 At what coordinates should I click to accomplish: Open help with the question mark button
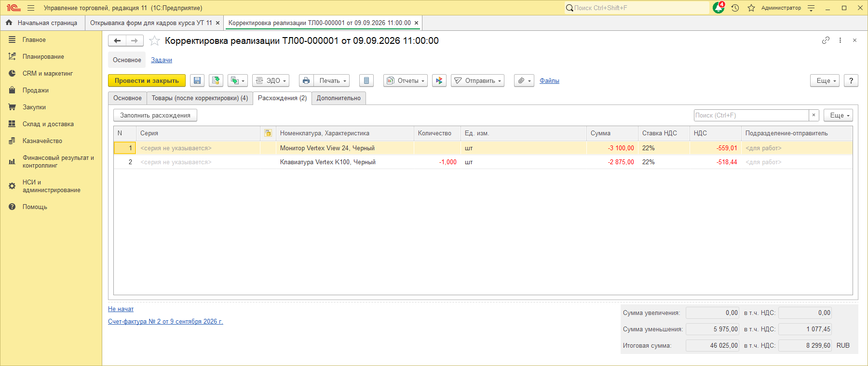click(x=851, y=80)
